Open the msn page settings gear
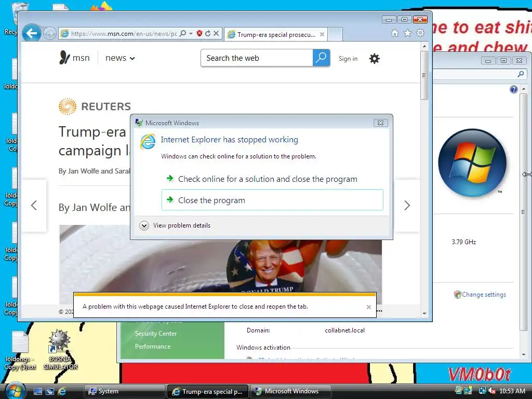Image resolution: width=532 pixels, height=399 pixels. (374, 59)
